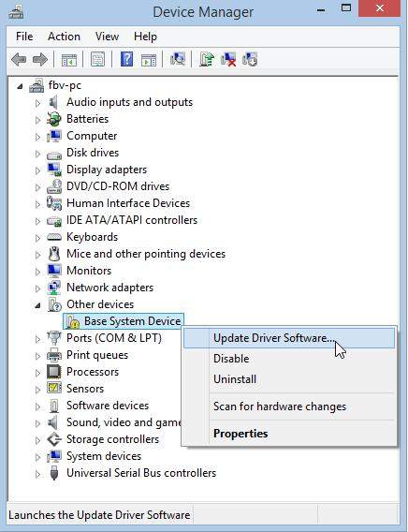Screen dimensions: 408x532
Task: Click the Sensors category icon
Action: 54,389
